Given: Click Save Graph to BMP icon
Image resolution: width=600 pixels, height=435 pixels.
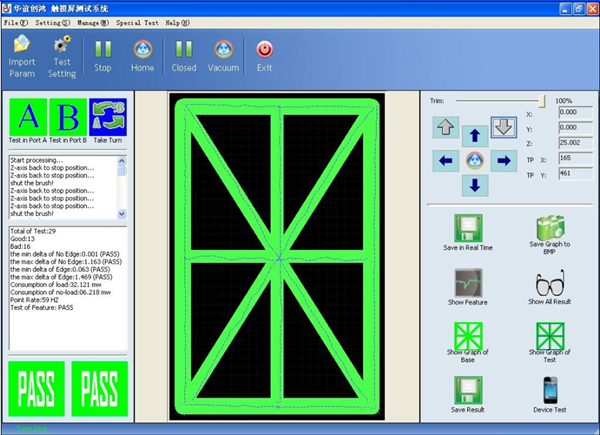Looking at the screenshot, I should [551, 230].
